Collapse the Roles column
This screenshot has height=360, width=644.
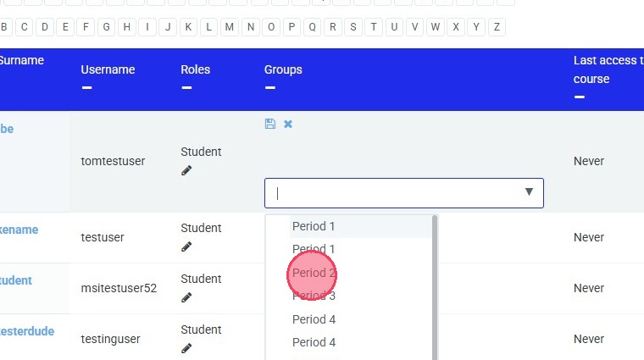click(x=186, y=87)
